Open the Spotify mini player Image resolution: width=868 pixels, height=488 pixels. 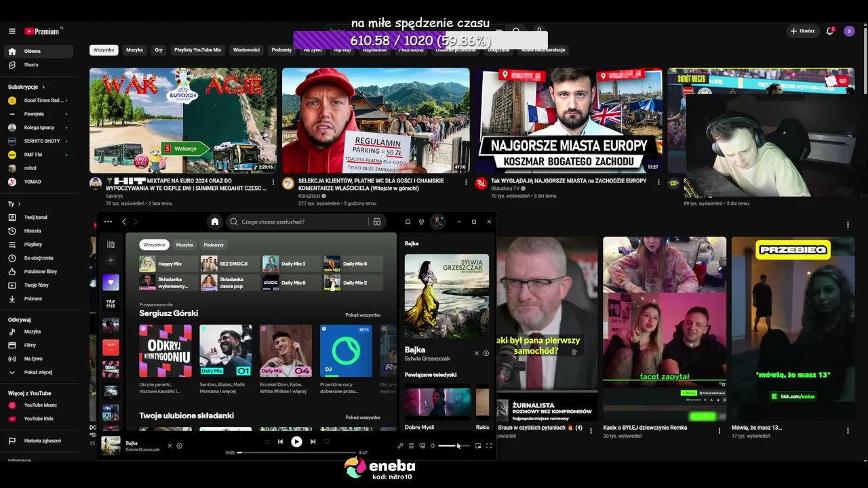[x=478, y=446]
